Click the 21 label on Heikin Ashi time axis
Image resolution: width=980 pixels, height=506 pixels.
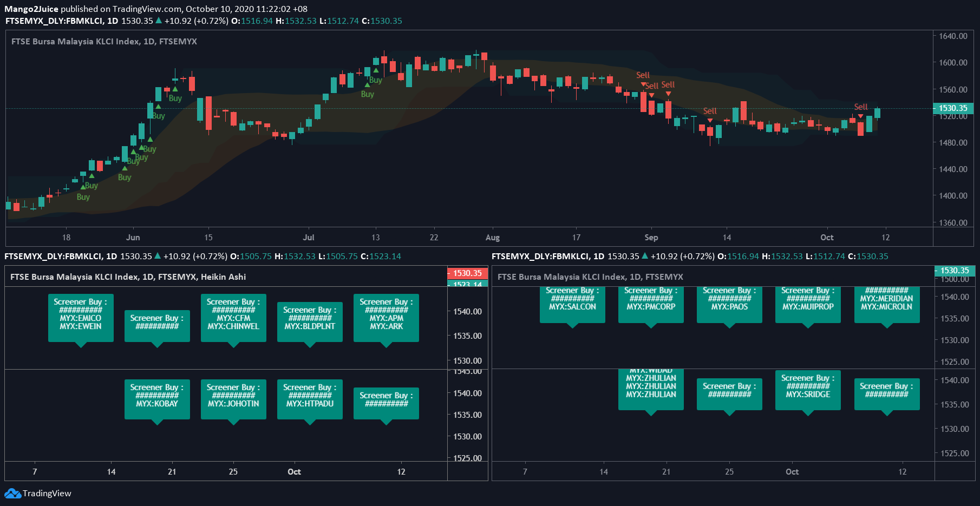(x=172, y=472)
